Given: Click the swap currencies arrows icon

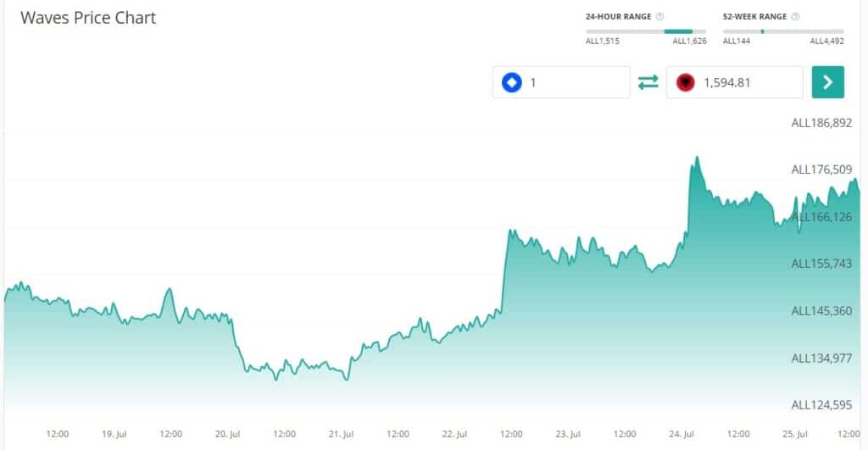Looking at the screenshot, I should (648, 82).
